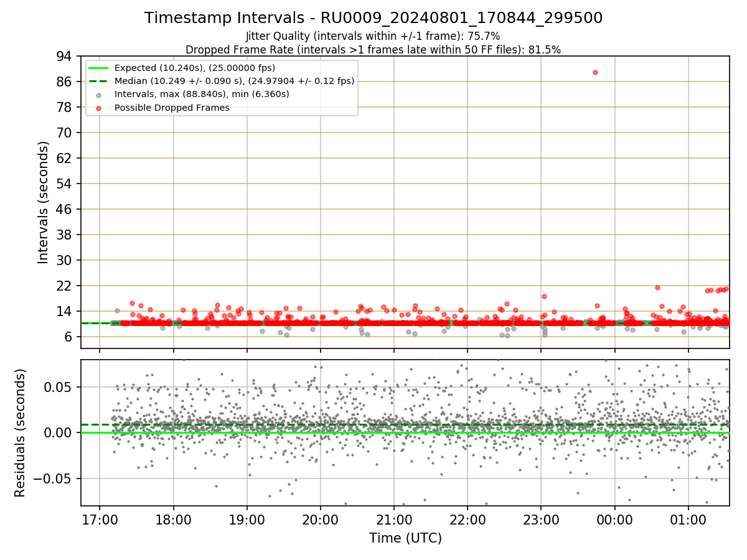The height and width of the screenshot is (560, 747).
Task: Click the y-axis tick label '54'
Action: 64,184
